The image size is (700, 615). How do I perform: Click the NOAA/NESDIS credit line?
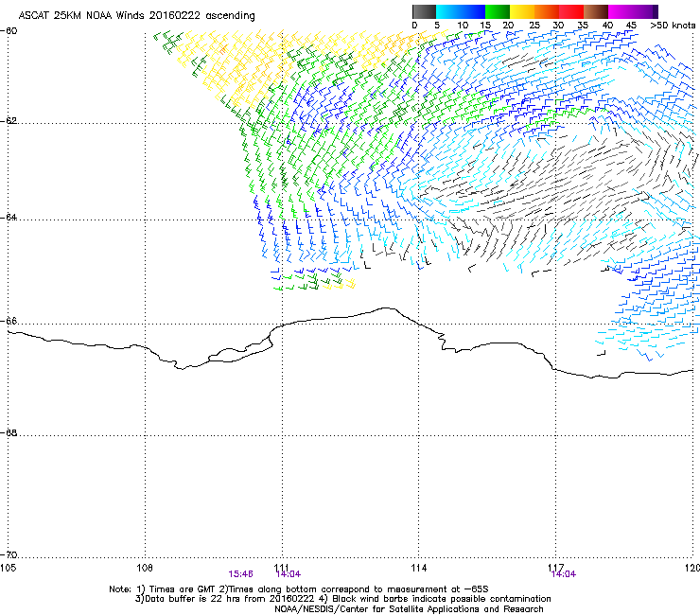click(x=409, y=609)
